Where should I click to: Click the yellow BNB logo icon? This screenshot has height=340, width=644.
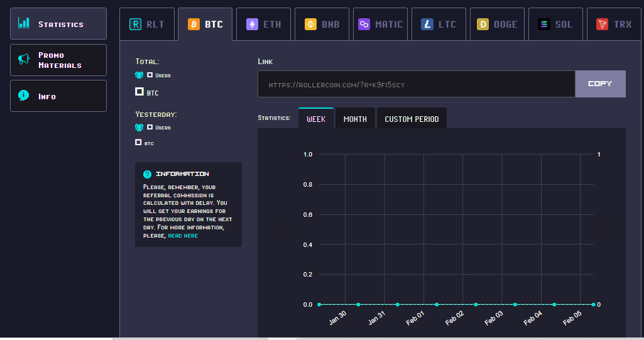pyautogui.click(x=310, y=25)
